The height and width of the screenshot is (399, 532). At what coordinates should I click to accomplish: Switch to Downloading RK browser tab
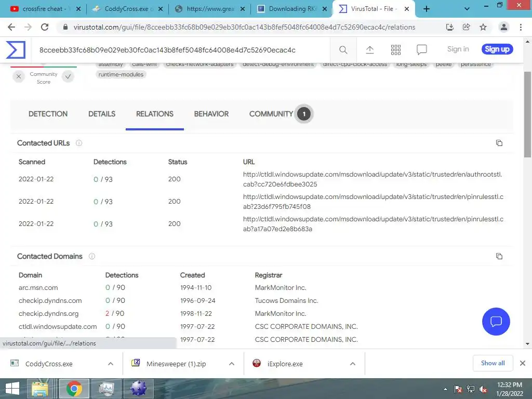292,9
